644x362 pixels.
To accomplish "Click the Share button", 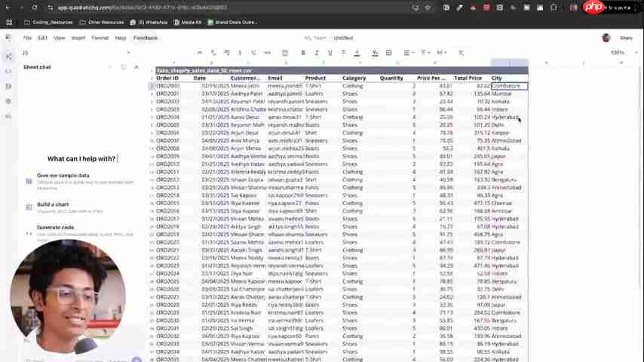I will pyautogui.click(x=626, y=38).
